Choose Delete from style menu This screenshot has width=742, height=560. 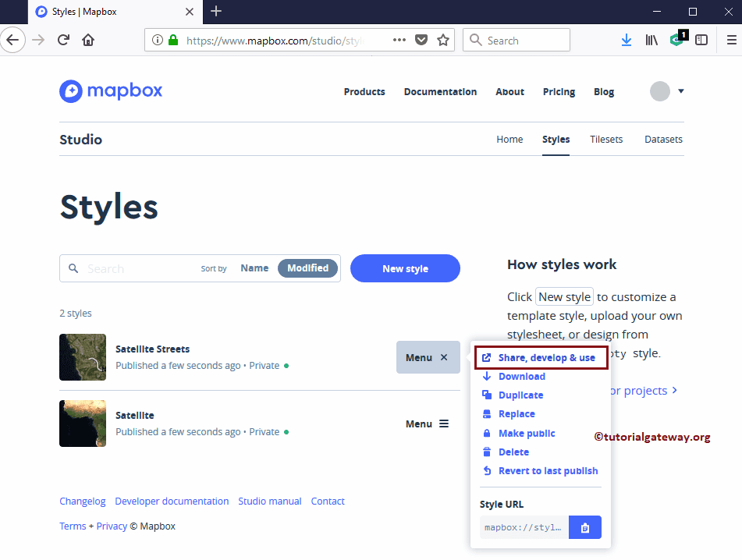point(505,452)
